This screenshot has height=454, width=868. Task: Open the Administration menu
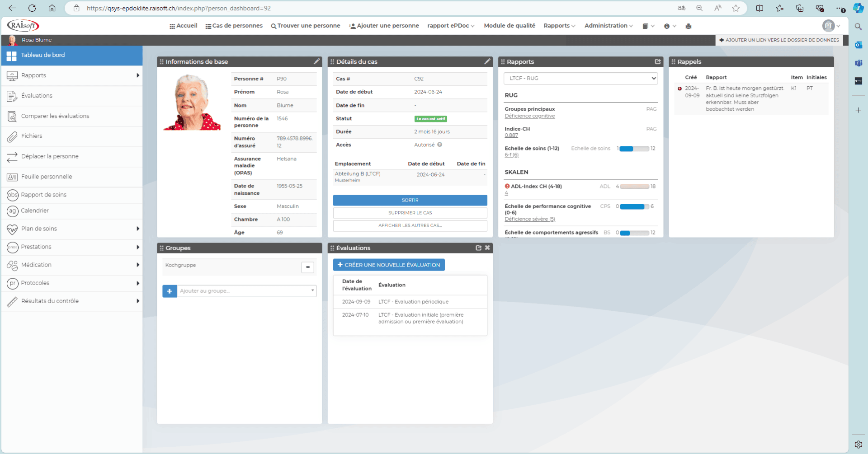pyautogui.click(x=608, y=26)
